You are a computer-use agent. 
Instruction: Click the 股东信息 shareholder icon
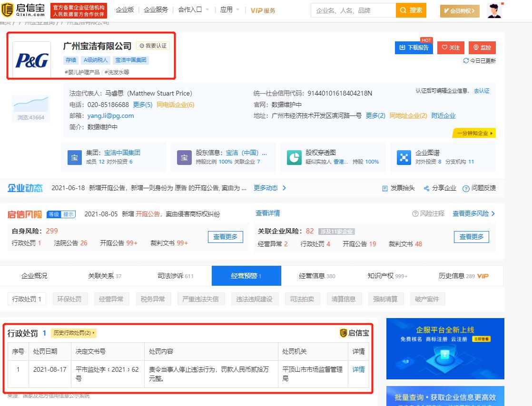coord(184,157)
